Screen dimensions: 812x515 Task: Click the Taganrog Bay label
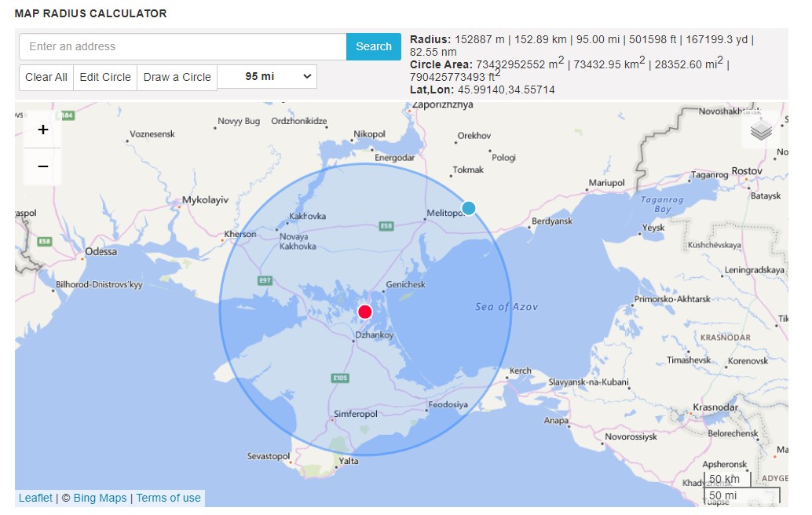click(662, 204)
